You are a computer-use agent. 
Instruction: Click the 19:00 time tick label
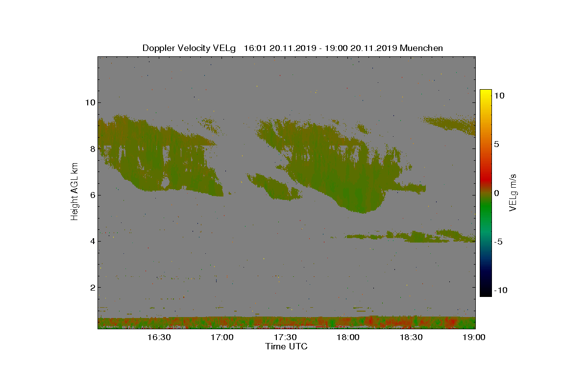pyautogui.click(x=474, y=337)
